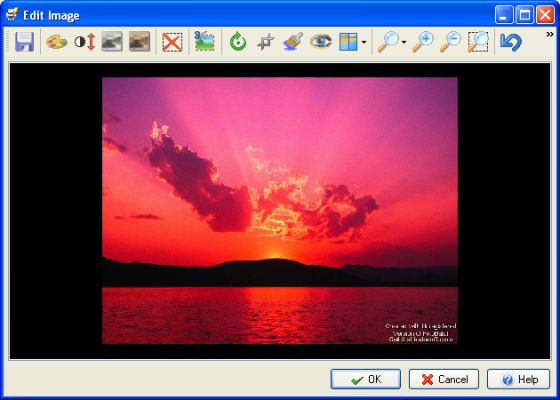Select the crop tool icon
Screen dimensions: 560x400
(x=266, y=42)
